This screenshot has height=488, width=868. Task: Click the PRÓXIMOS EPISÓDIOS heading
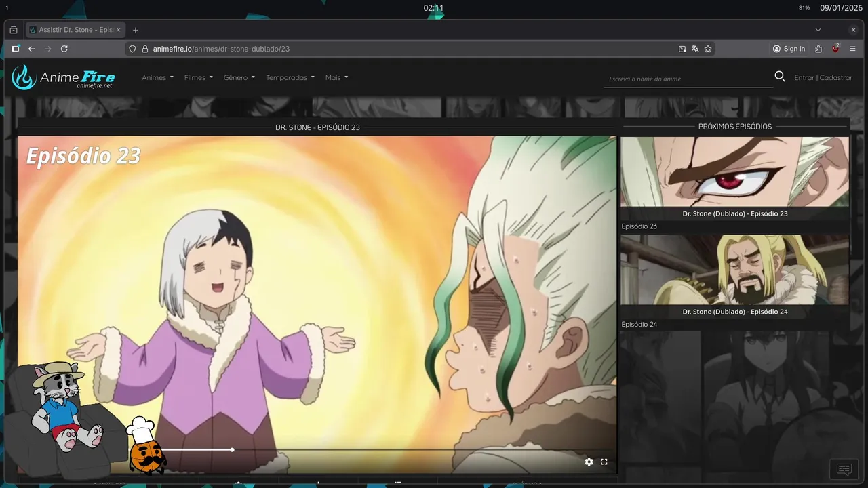click(x=735, y=127)
